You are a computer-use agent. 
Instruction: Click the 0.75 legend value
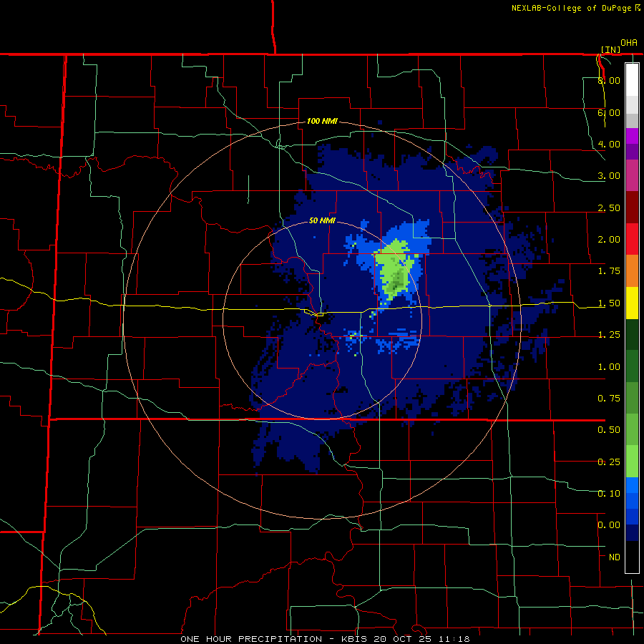(609, 399)
